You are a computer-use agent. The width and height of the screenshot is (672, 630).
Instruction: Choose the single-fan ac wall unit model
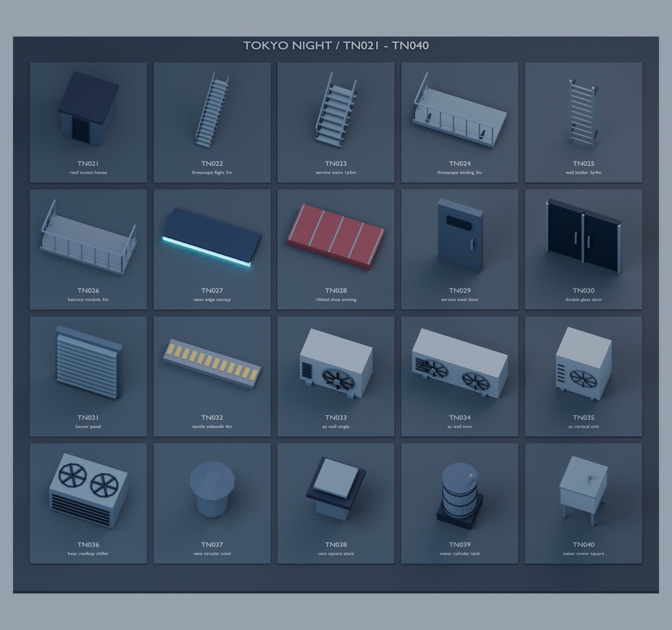pos(336,364)
